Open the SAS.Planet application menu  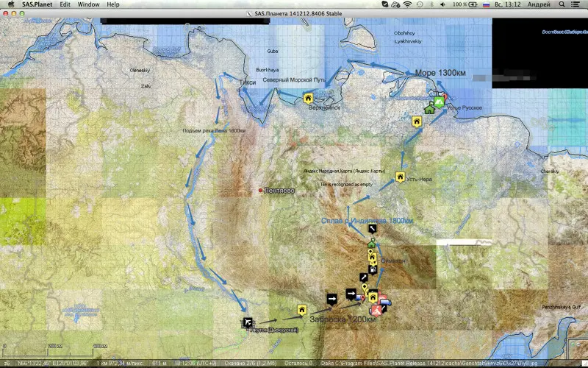37,4
